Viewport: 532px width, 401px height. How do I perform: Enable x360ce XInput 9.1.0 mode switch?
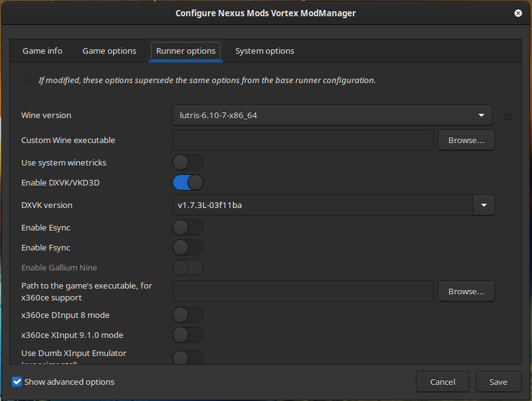[x=188, y=335]
